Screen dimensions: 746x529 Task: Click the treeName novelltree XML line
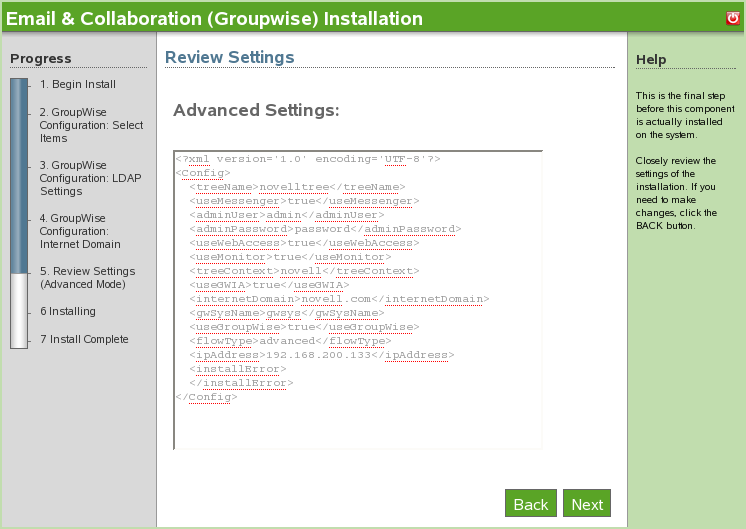(x=297, y=187)
